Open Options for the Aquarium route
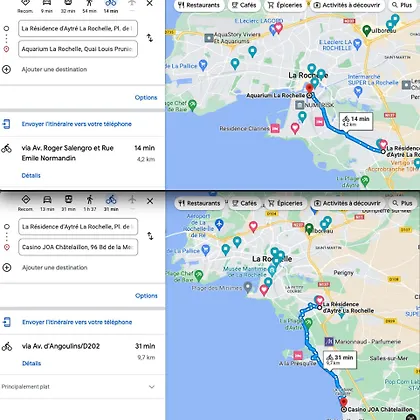420x420 pixels. click(146, 97)
